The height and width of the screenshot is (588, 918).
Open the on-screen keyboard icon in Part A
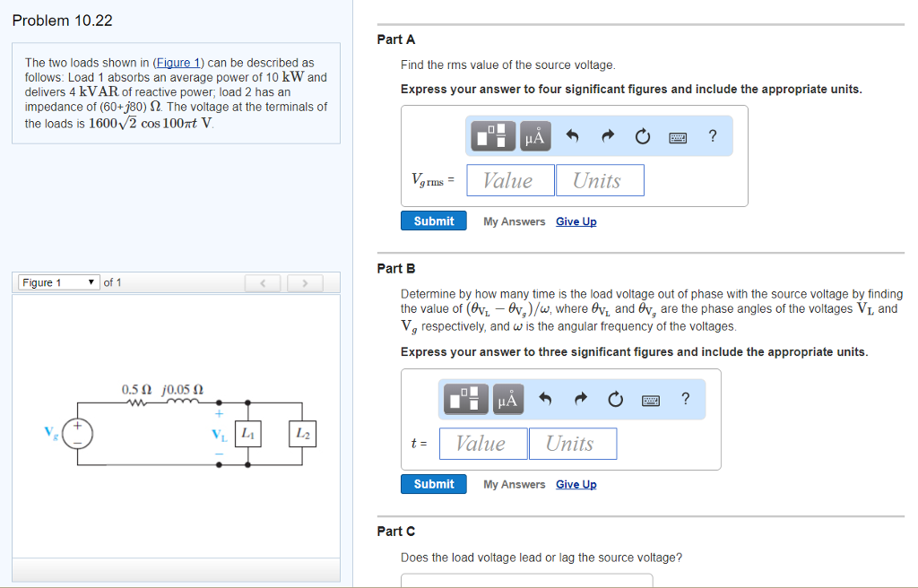click(678, 137)
